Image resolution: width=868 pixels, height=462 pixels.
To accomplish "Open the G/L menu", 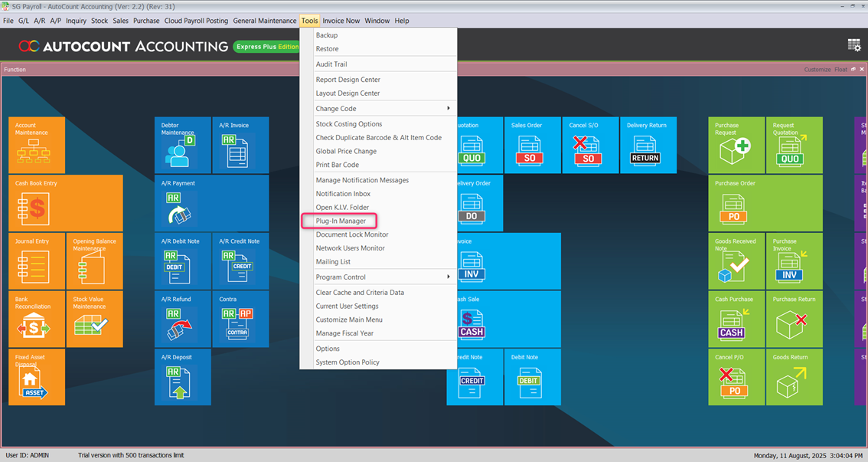I will (x=24, y=21).
